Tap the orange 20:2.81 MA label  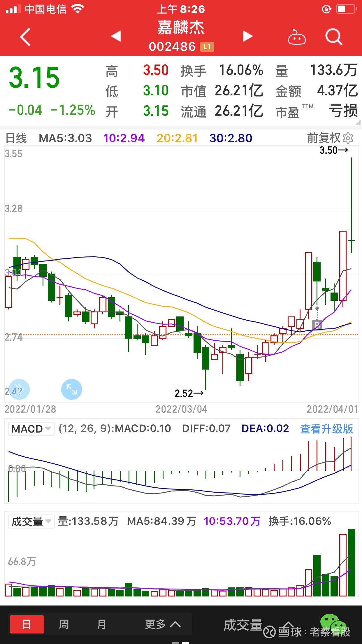pyautogui.click(x=177, y=138)
